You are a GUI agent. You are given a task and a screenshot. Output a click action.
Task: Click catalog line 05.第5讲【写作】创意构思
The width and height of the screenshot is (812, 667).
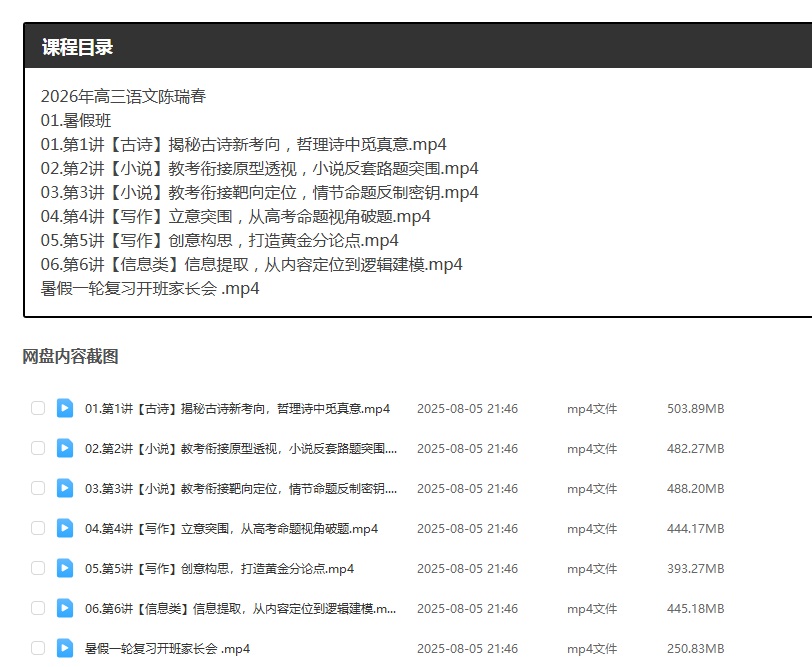point(220,240)
